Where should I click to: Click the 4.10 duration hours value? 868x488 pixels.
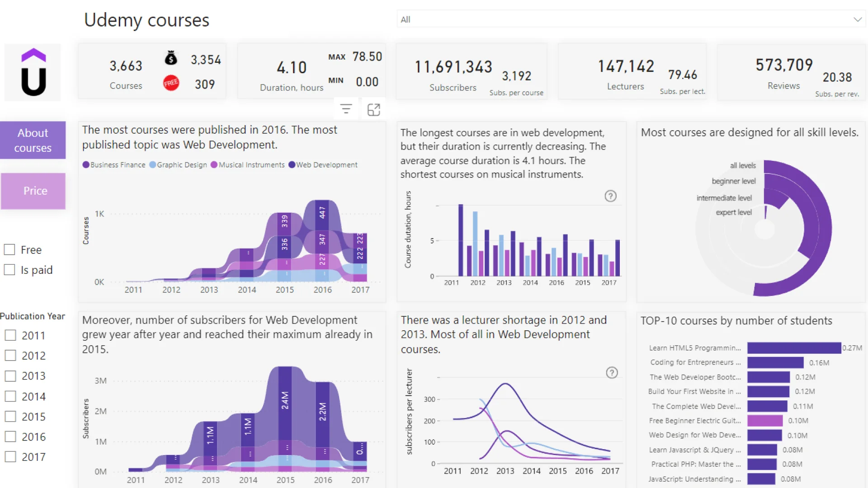click(x=292, y=68)
